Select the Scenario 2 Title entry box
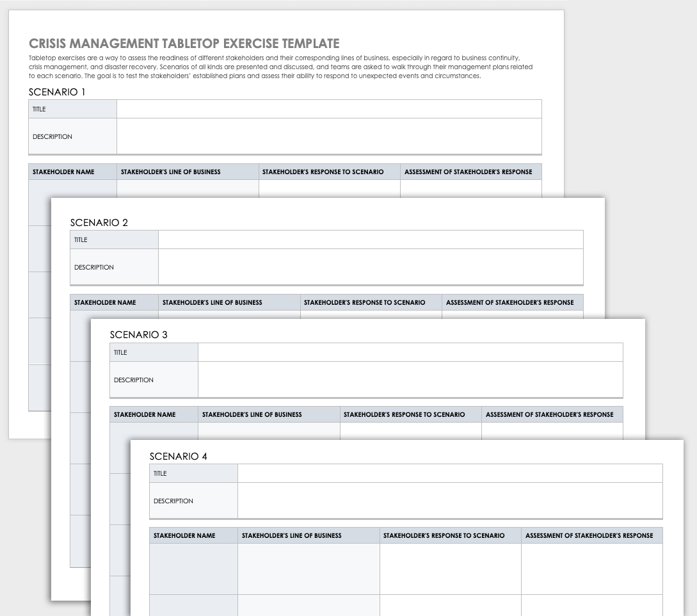The height and width of the screenshot is (616, 697). coord(371,239)
